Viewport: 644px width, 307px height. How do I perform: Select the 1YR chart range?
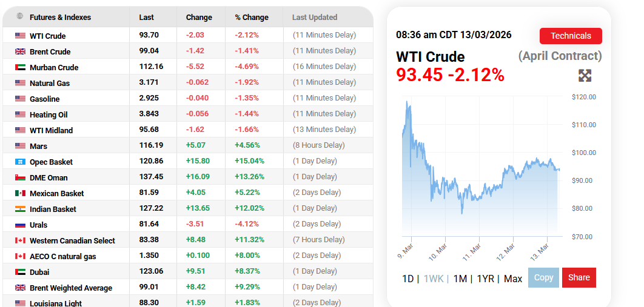tap(485, 279)
